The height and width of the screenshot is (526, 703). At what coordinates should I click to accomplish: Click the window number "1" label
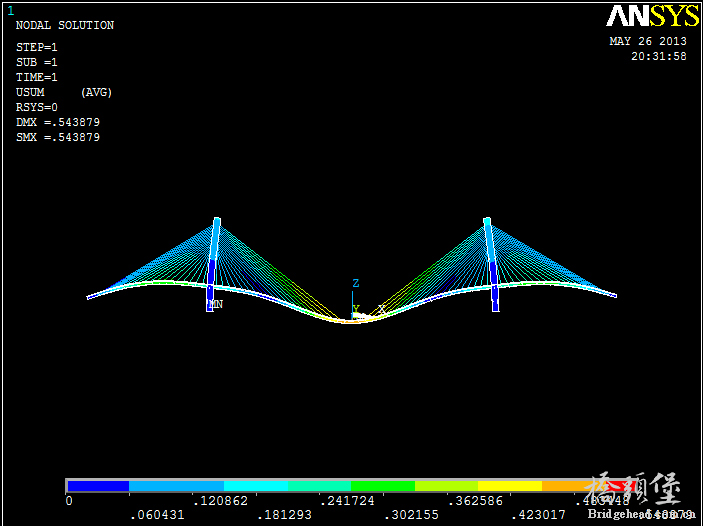tap(10, 11)
